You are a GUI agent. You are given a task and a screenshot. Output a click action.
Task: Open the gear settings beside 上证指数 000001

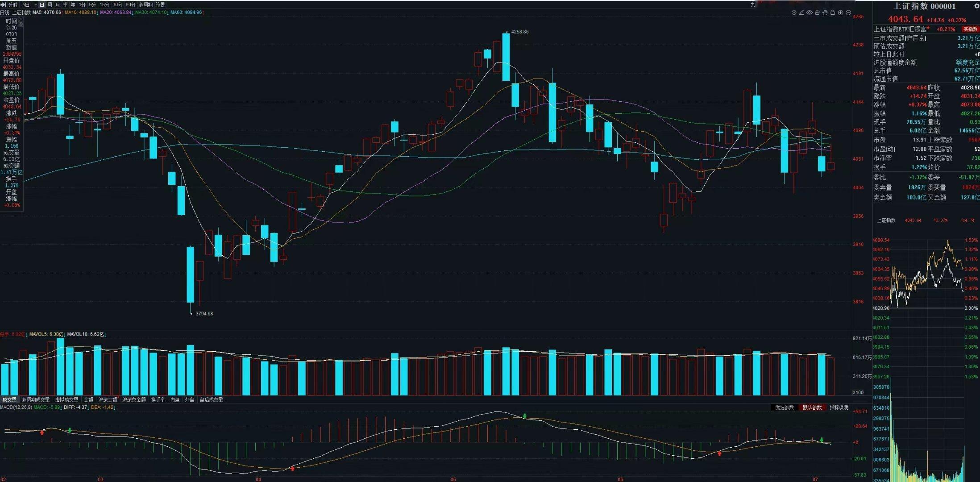coord(976,6)
